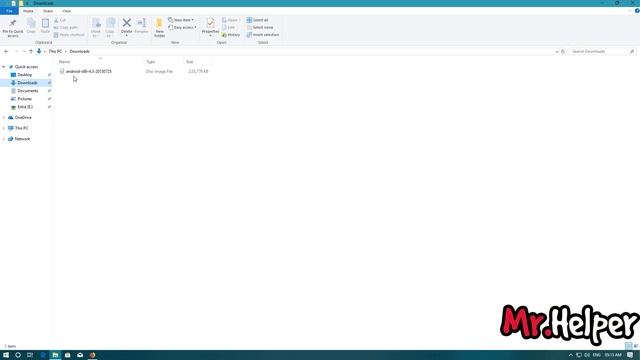Open the Action Center notification icon

631,355
